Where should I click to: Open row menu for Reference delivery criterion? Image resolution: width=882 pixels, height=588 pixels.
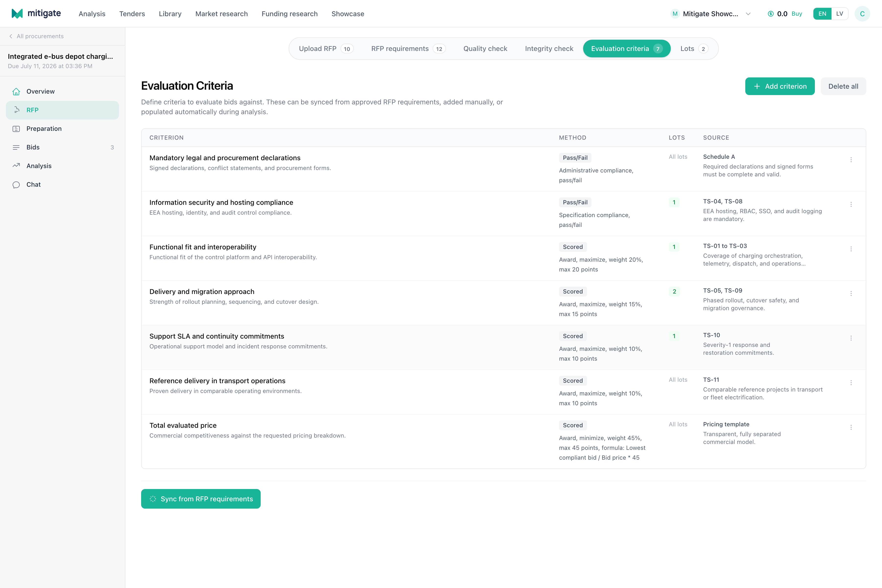[851, 383]
